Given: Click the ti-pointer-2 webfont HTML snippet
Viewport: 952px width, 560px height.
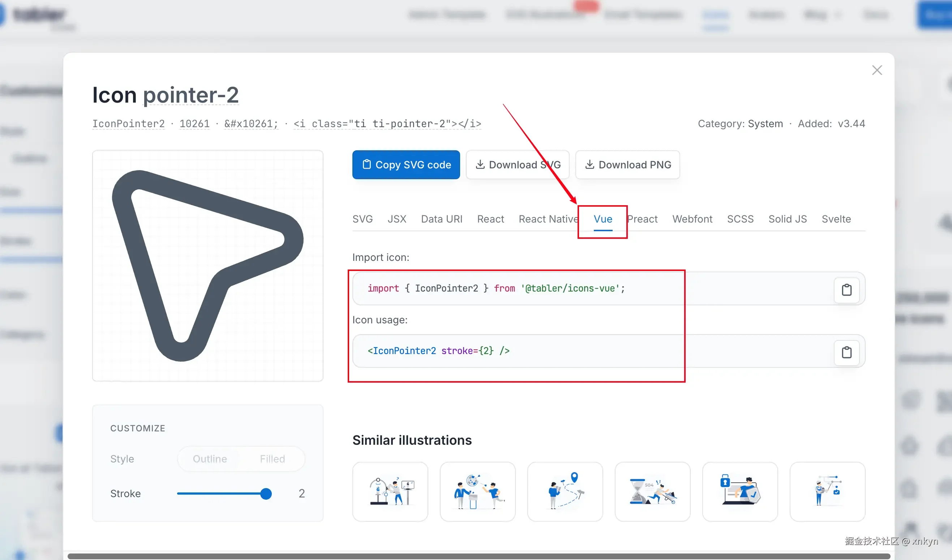Looking at the screenshot, I should [x=387, y=124].
